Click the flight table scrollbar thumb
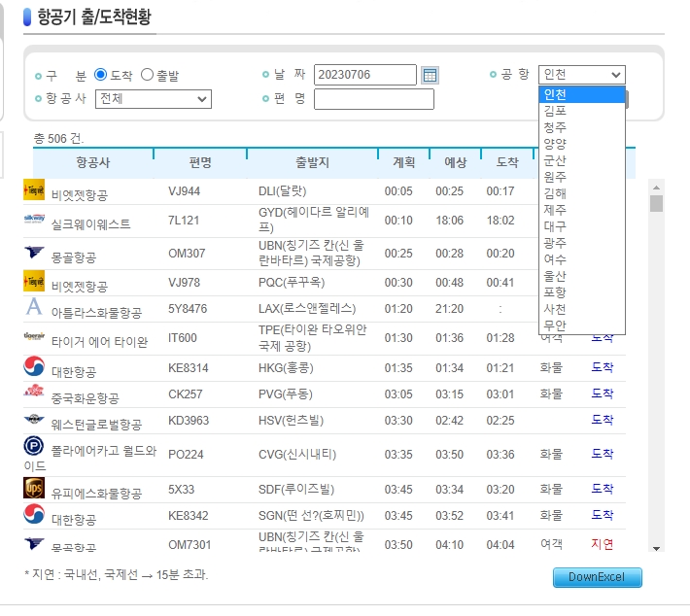This screenshot has width=690, height=616. [656, 204]
